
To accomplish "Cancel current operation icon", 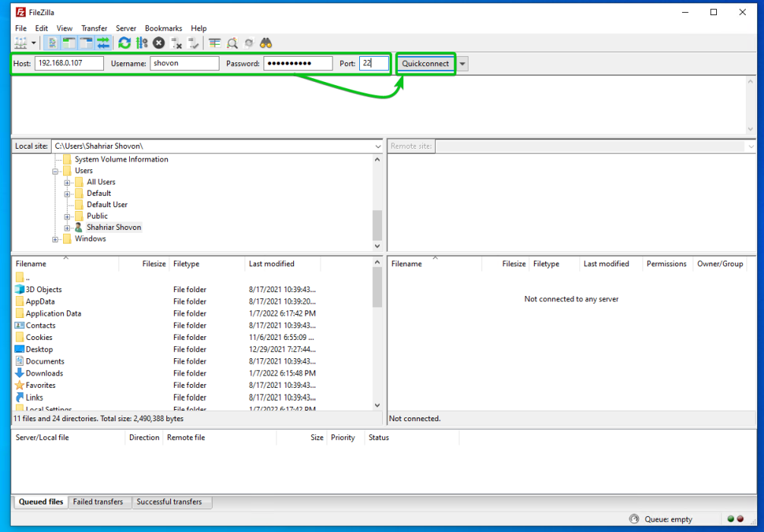I will (x=159, y=43).
